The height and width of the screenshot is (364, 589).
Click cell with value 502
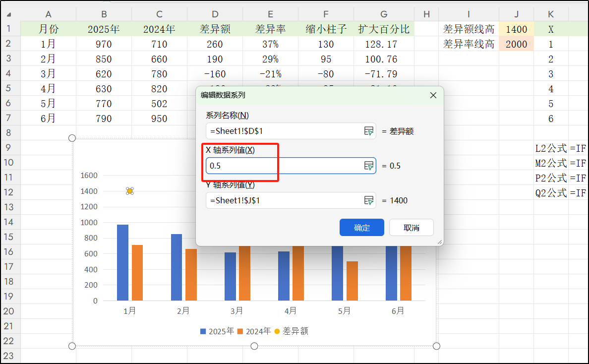pyautogui.click(x=159, y=104)
